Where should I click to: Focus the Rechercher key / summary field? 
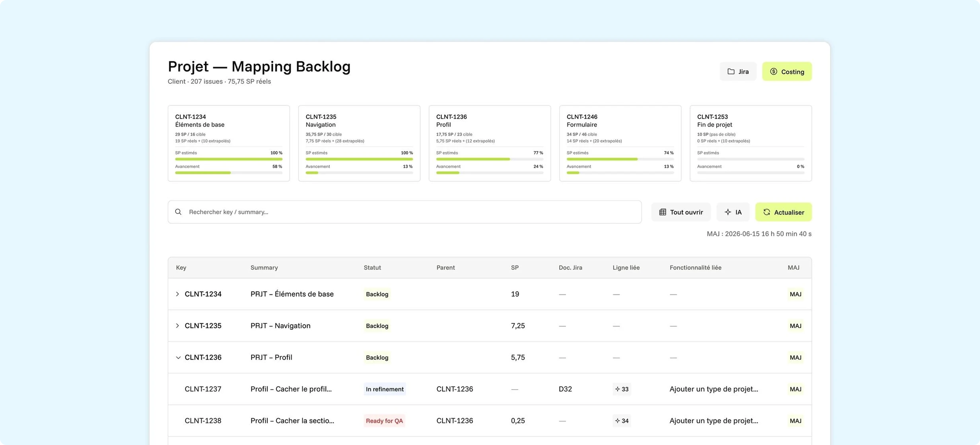[x=404, y=212]
